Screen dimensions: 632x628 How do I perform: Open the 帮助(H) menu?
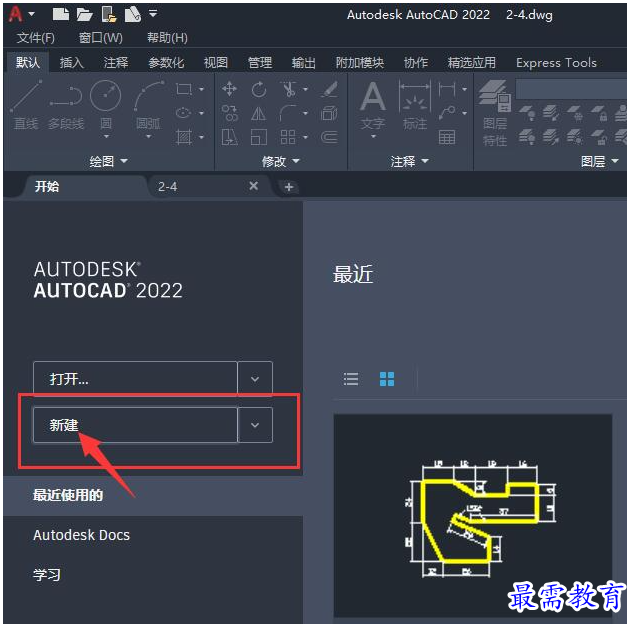[x=167, y=38]
